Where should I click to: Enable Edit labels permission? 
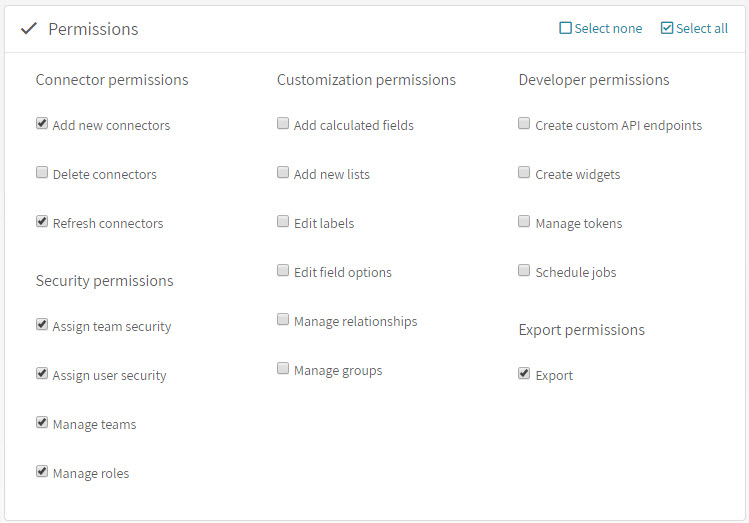tap(283, 221)
